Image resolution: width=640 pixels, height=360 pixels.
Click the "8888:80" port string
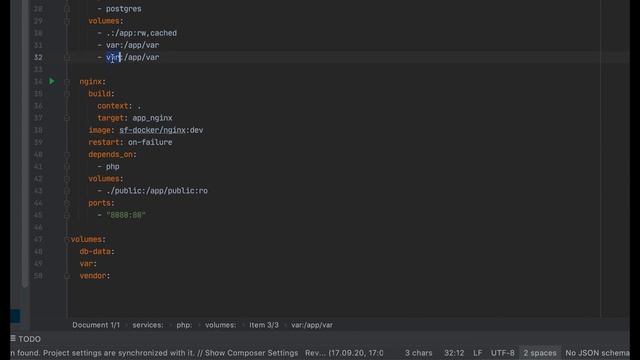click(x=126, y=215)
